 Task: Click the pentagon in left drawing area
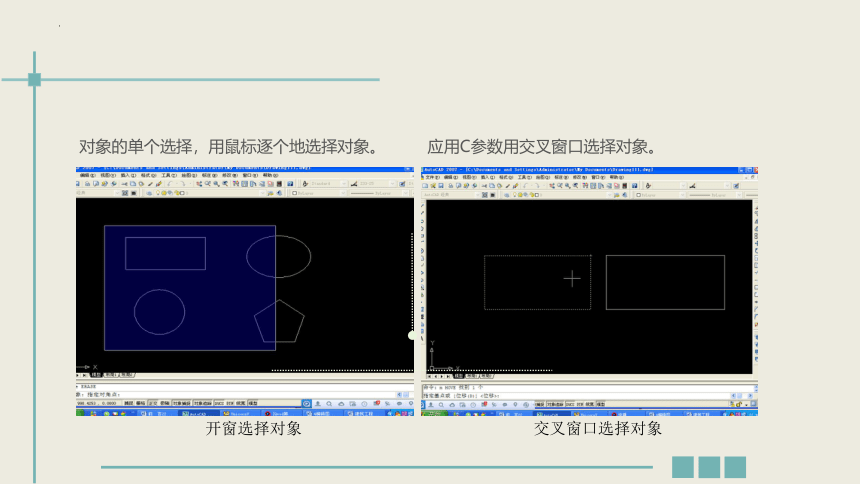pos(279,322)
